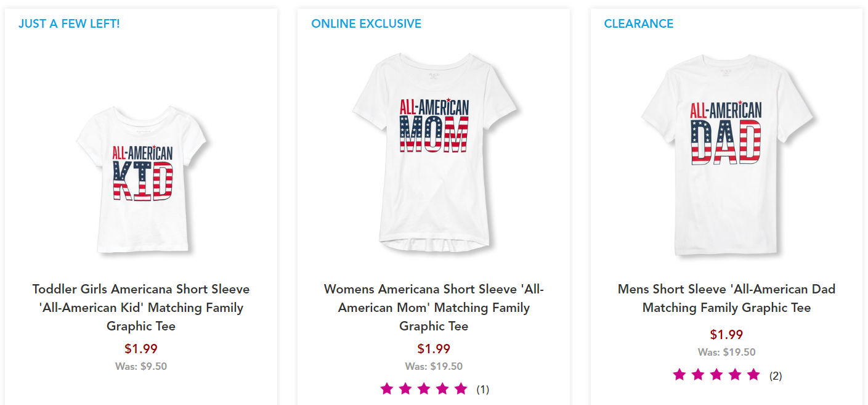This screenshot has width=868, height=405.
Task: Click the star rating under the Dad tee
Action: (716, 375)
